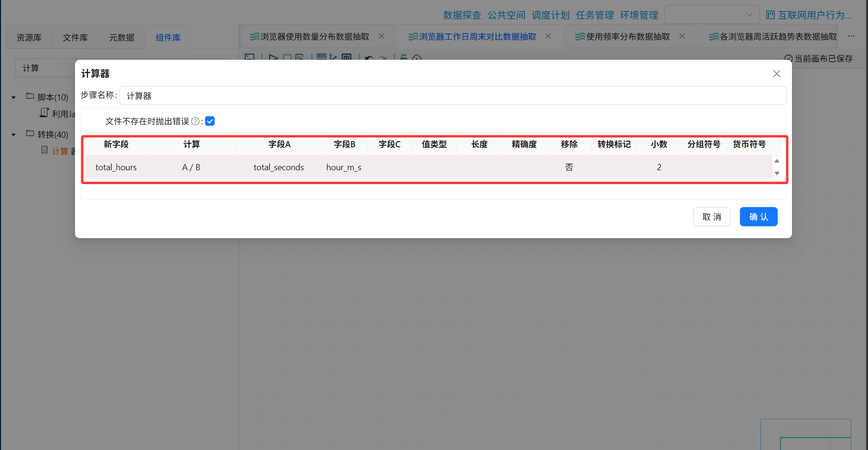Click the 计算 column header

192,144
